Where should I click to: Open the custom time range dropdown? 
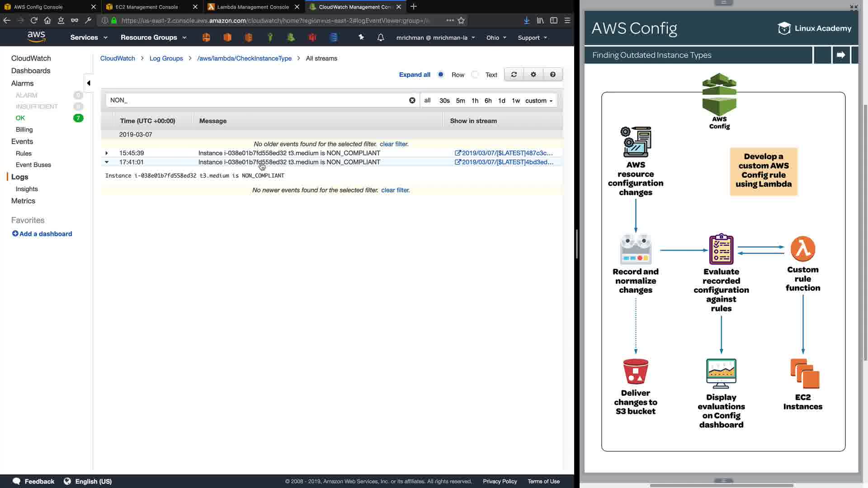coord(538,101)
